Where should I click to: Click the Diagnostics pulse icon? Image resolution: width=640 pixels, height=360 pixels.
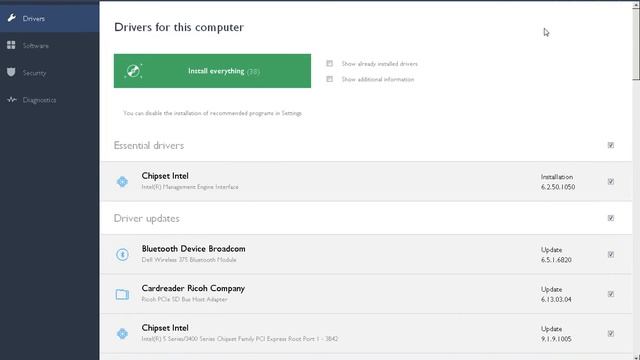11,100
